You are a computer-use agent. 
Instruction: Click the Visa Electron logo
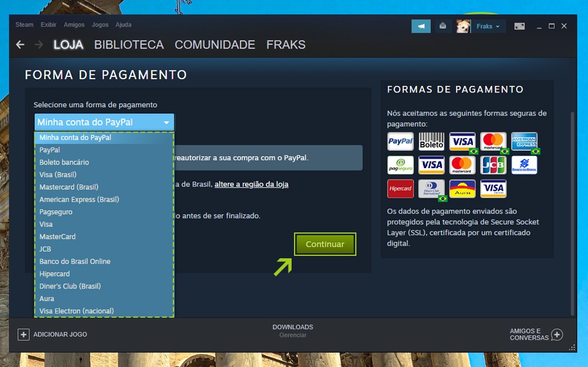point(493,189)
